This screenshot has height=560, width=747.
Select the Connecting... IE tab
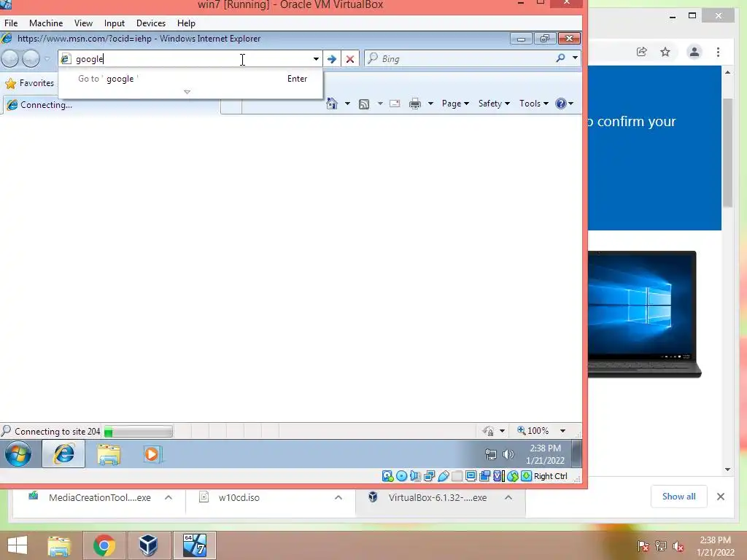point(112,105)
